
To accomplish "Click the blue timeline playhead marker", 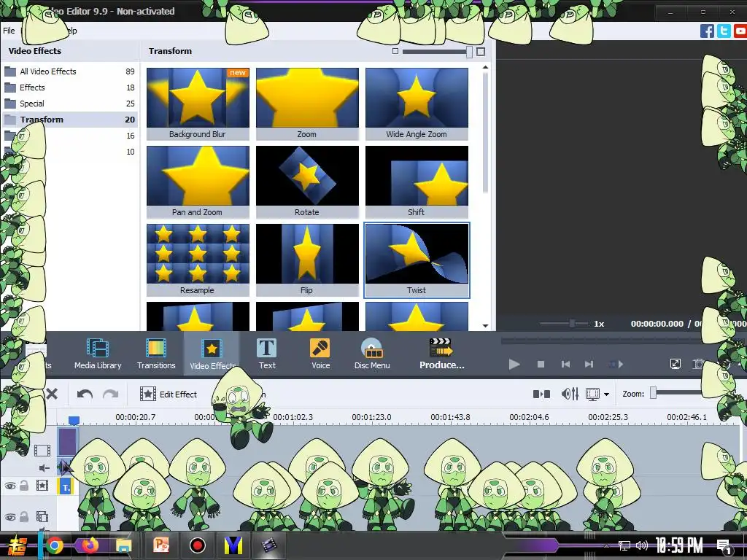I will pyautogui.click(x=74, y=421).
